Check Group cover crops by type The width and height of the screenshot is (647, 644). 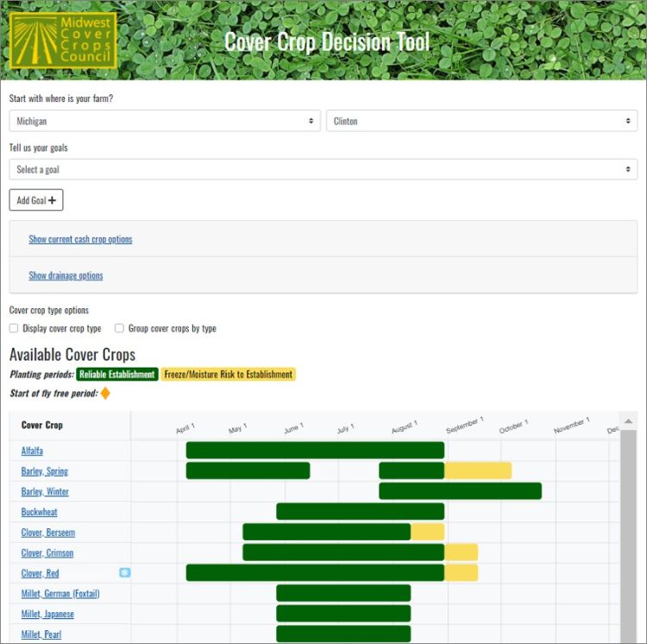point(119,328)
